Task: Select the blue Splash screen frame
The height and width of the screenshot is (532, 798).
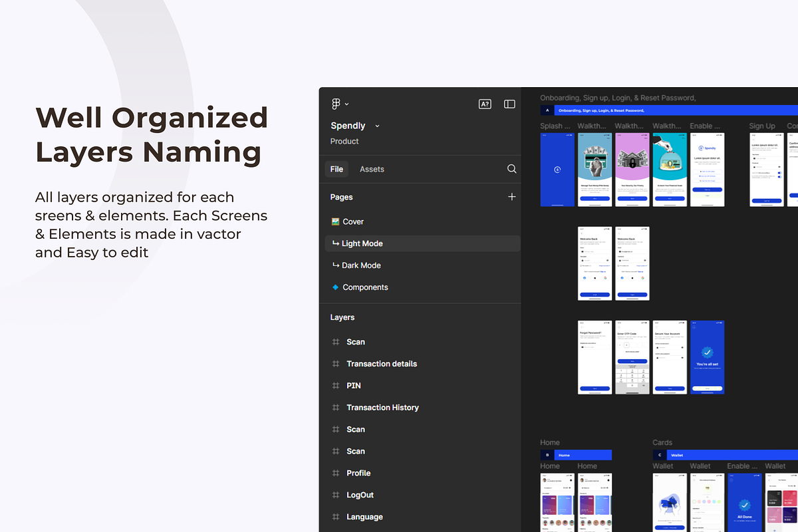Action: click(x=557, y=170)
